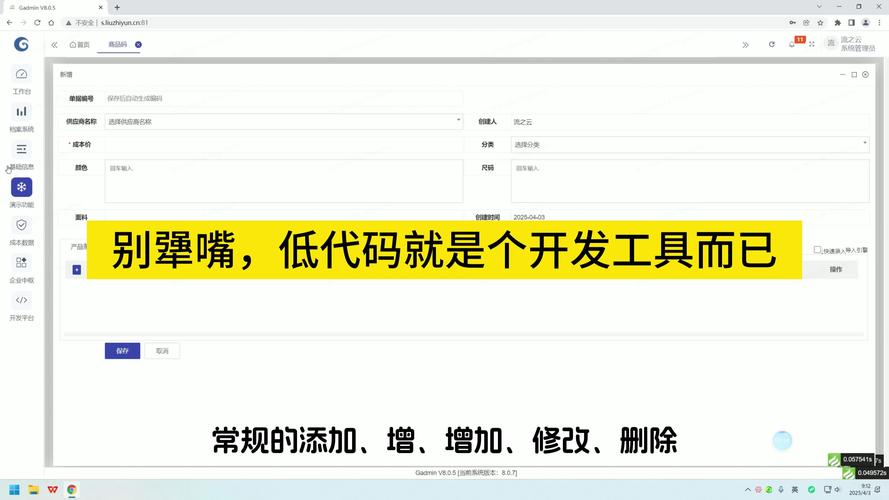This screenshot has width=889, height=500.
Task: Select the 商品码 tab
Action: tap(117, 44)
